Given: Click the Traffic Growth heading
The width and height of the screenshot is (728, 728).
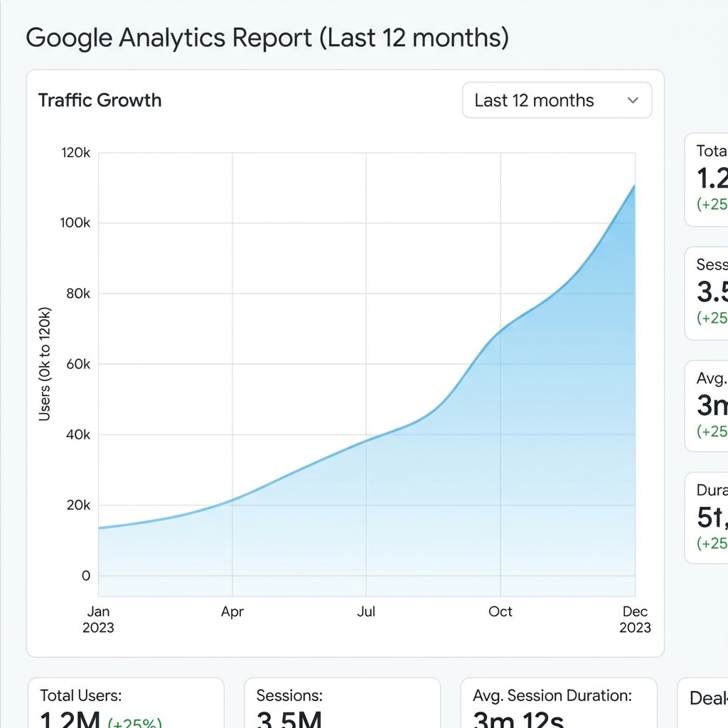Looking at the screenshot, I should 100,100.
